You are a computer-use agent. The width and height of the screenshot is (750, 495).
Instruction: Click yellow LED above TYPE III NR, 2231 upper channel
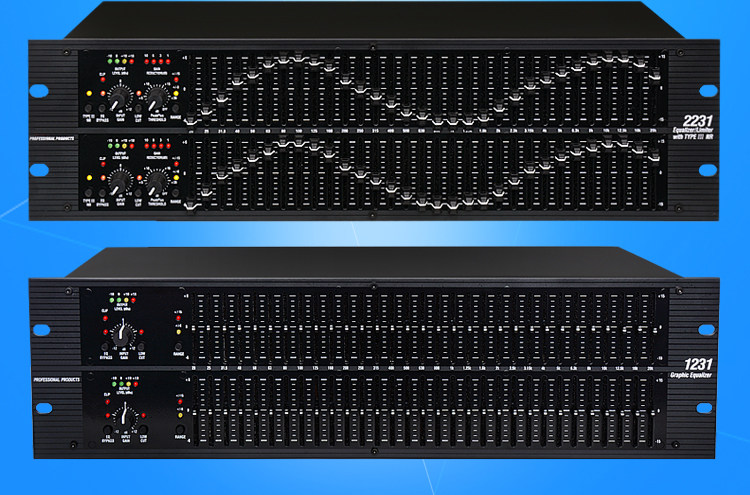click(x=89, y=93)
